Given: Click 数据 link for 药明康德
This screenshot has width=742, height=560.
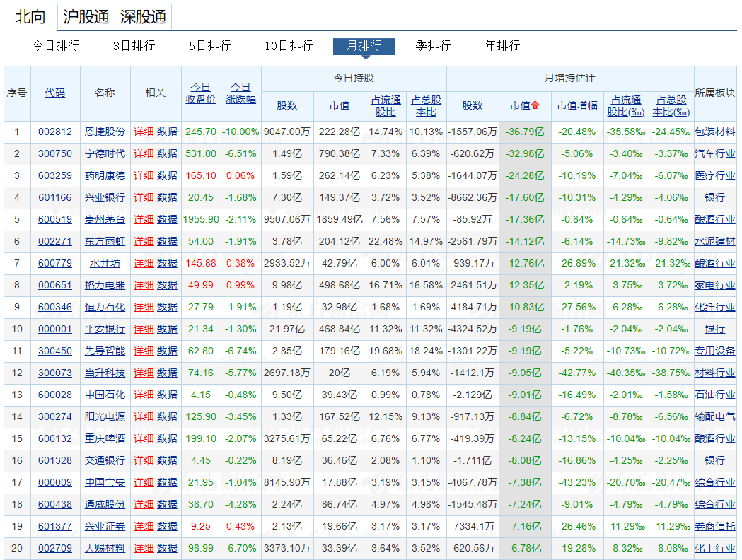Looking at the screenshot, I should click(167, 175).
